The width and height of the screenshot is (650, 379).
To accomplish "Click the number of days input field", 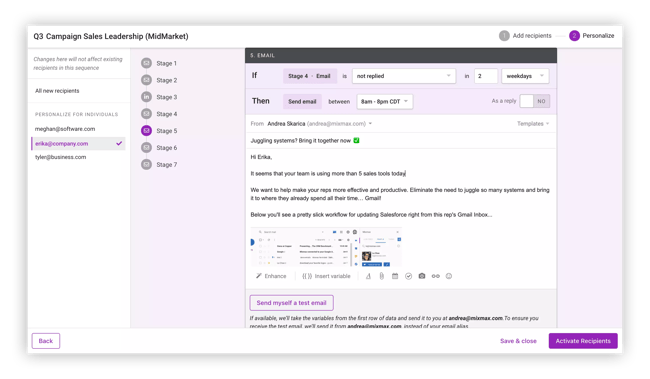I will pos(485,76).
